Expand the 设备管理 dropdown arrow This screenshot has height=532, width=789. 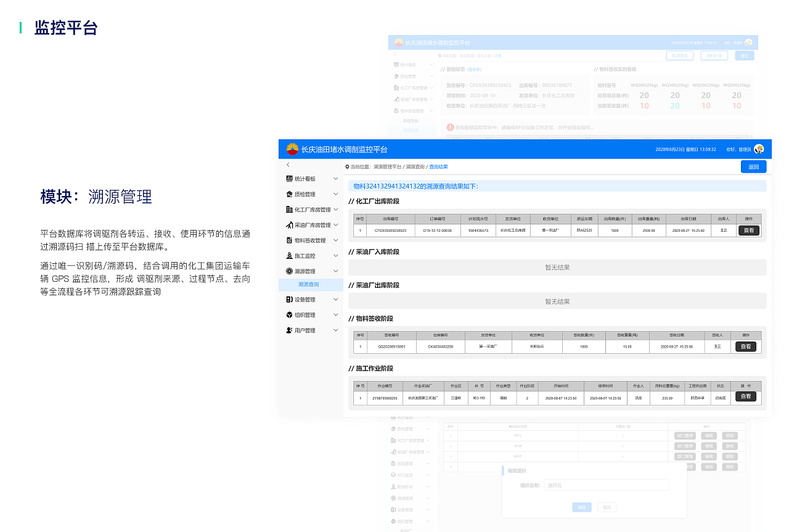(x=336, y=299)
